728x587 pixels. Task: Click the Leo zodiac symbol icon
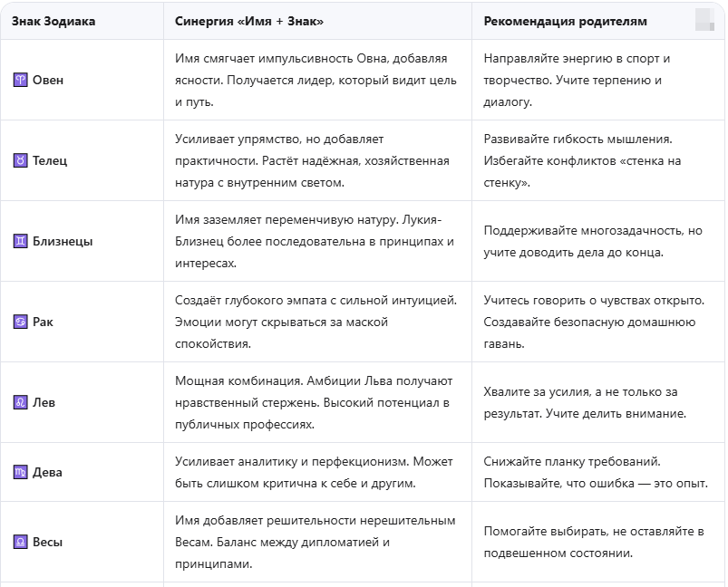point(21,402)
